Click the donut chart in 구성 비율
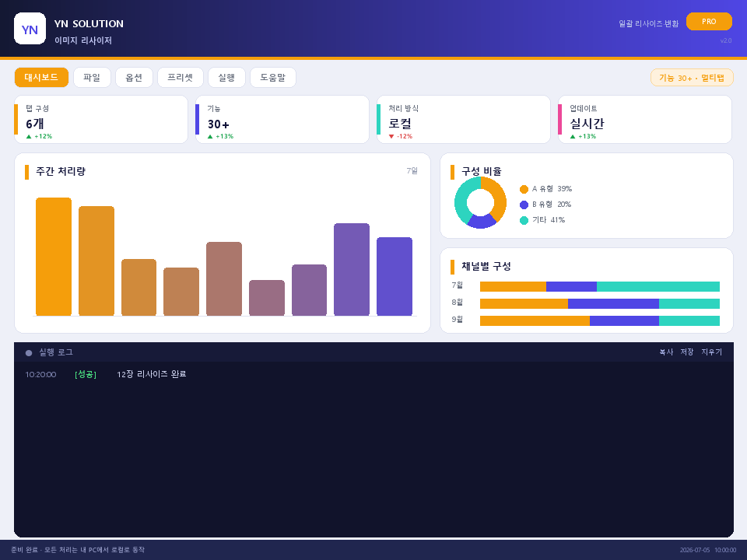This screenshot has width=747, height=560. (x=480, y=202)
